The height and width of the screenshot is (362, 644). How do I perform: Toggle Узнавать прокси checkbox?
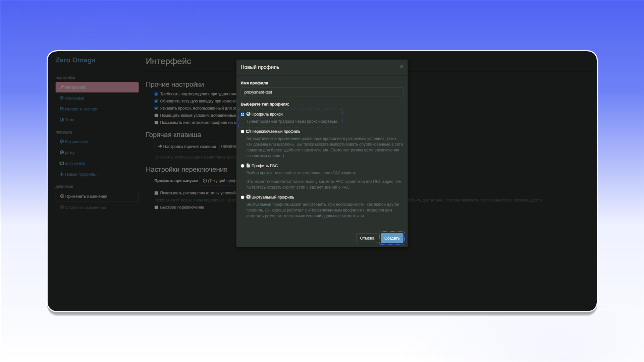point(156,108)
